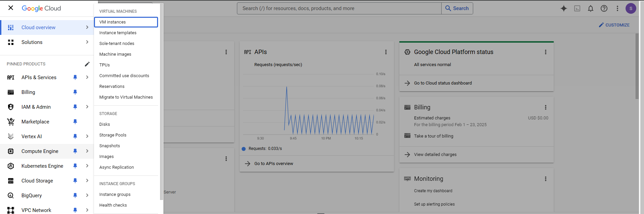Expand APIs & Services submenu chevron

click(x=87, y=77)
